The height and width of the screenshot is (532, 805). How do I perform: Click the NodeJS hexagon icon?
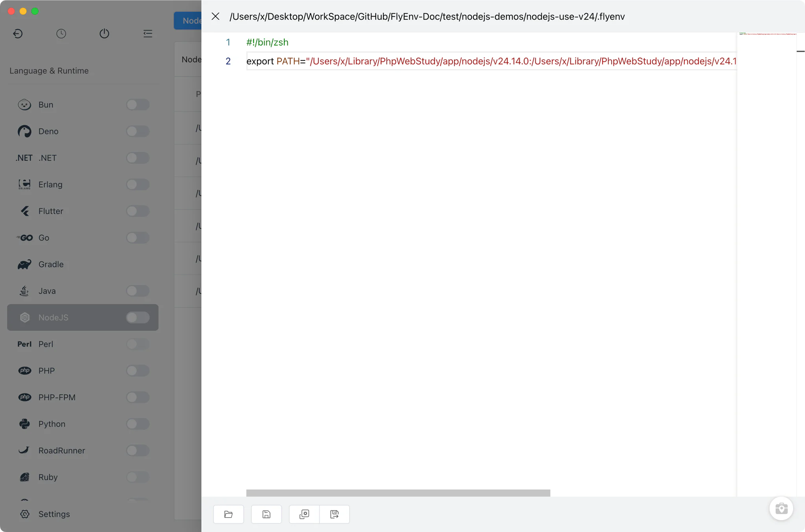tap(24, 317)
